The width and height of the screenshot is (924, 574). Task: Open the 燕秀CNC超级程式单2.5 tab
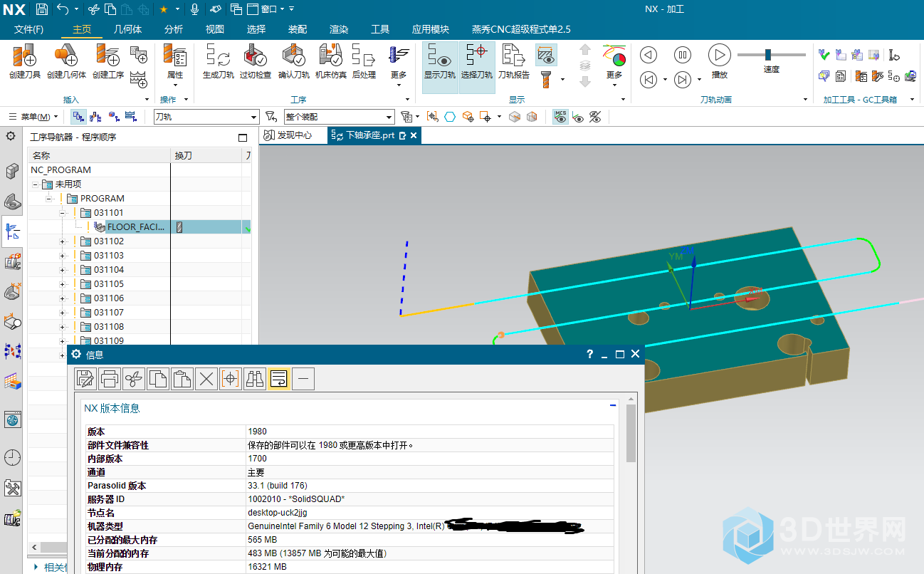point(521,29)
